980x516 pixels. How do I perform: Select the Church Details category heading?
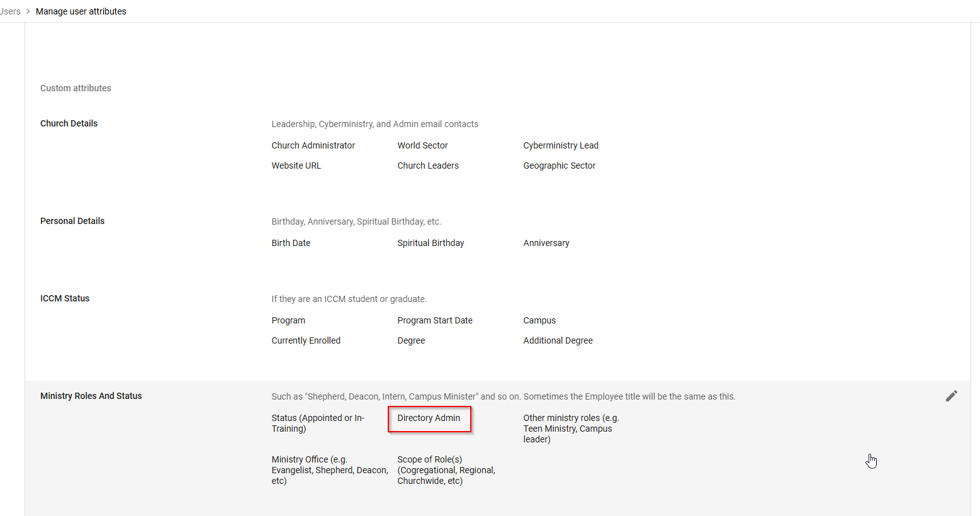coord(69,123)
